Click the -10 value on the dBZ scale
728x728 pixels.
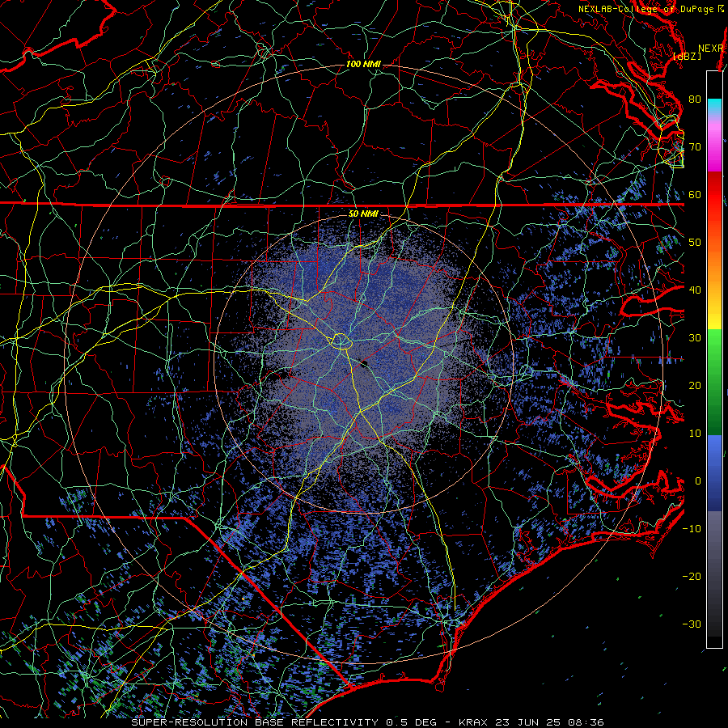pyautogui.click(x=692, y=529)
